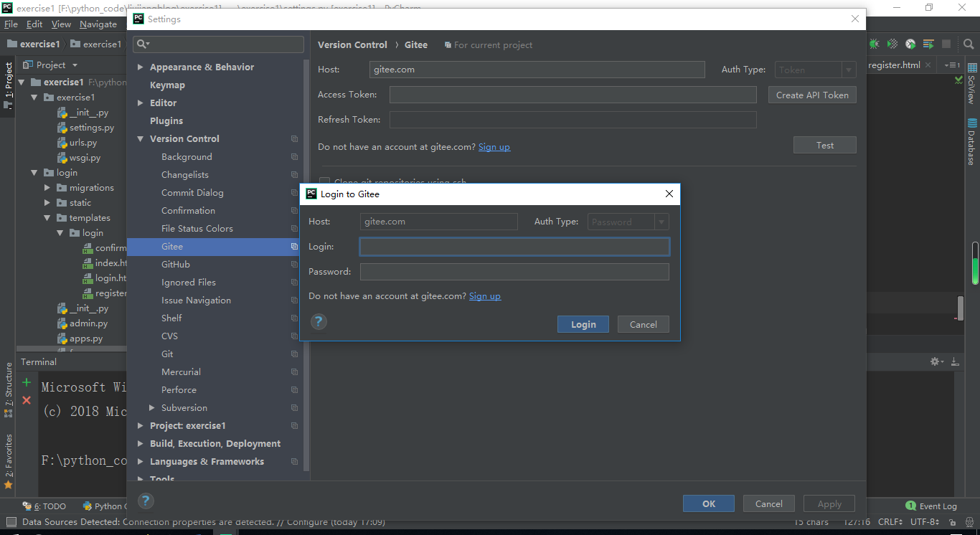Open the Auth Type Token dropdown
The image size is (980, 535).
(816, 70)
